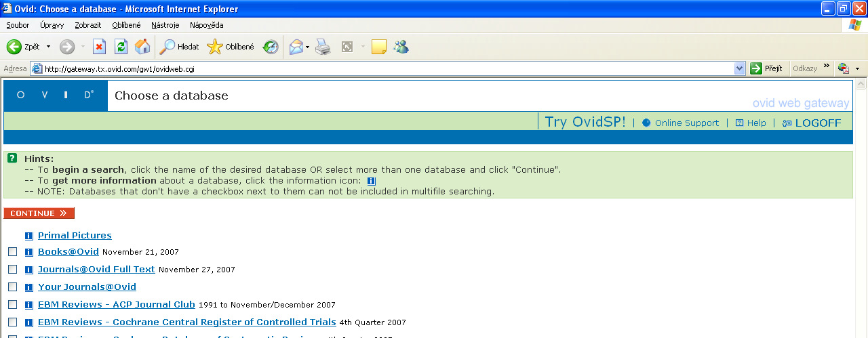The height and width of the screenshot is (338, 868).
Task: Click the vertical scrollbar up arrow
Action: [861, 85]
